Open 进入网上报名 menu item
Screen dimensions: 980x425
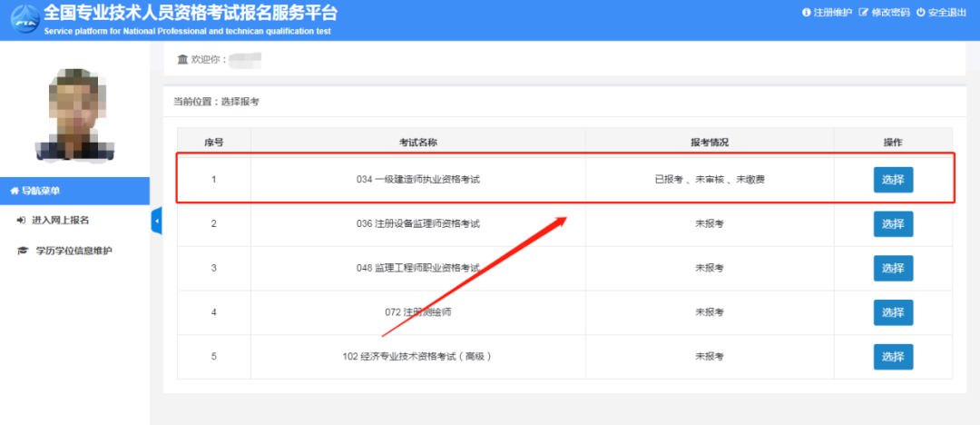(60, 221)
